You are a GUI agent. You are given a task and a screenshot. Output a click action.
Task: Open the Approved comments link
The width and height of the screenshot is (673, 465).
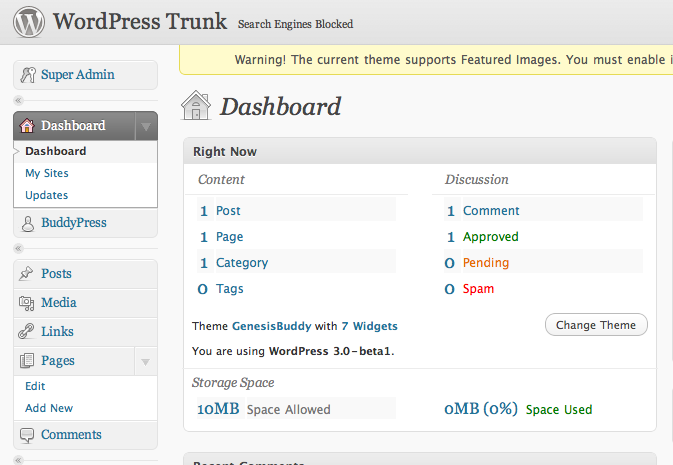coord(491,237)
